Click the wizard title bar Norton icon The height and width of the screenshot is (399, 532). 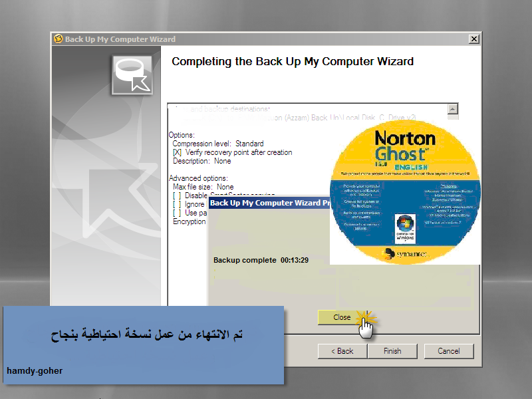point(59,39)
